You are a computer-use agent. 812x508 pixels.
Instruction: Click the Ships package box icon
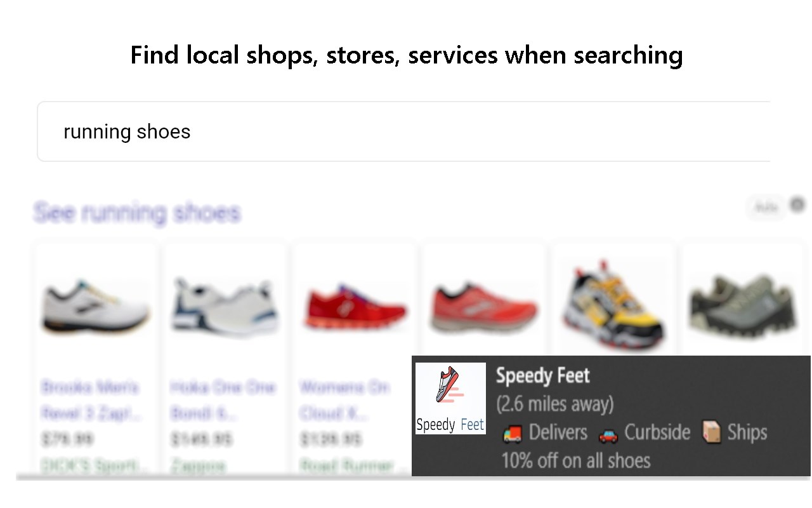pyautogui.click(x=712, y=432)
